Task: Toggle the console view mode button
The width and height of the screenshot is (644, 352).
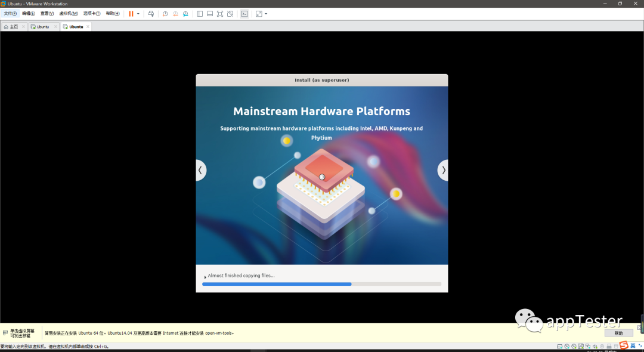Action: (x=244, y=13)
